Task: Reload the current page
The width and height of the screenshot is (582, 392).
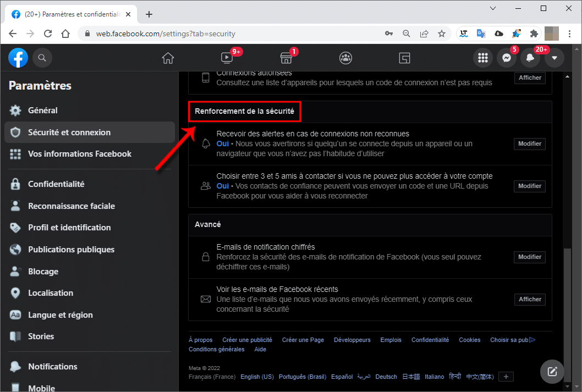Action: point(48,34)
